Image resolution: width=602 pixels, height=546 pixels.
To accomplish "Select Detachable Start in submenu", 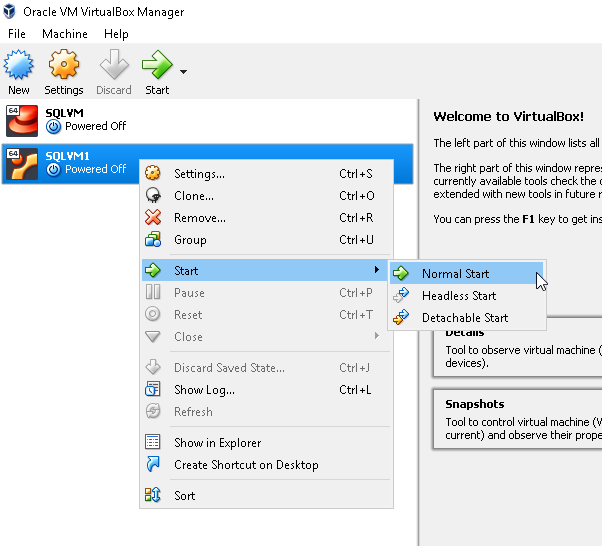I will tap(464, 318).
